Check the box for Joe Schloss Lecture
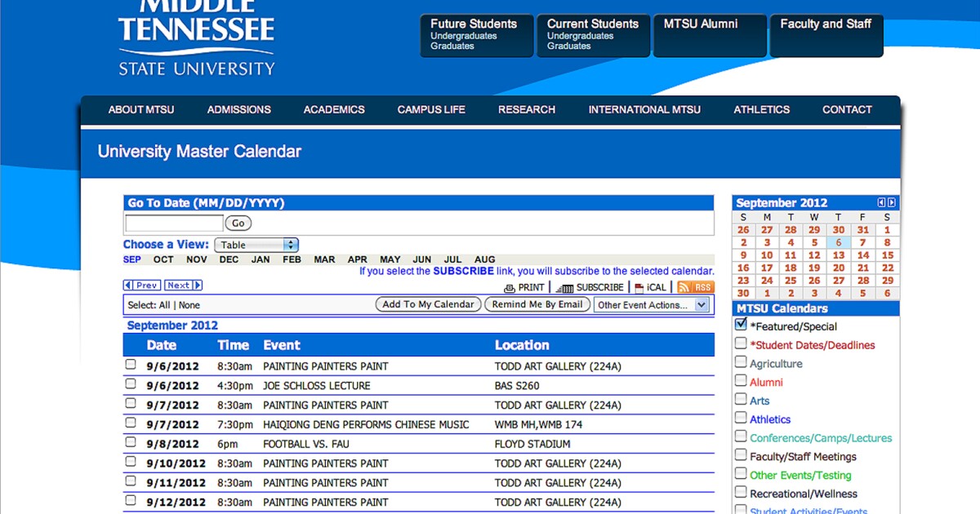This screenshot has height=514, width=980. 131,384
